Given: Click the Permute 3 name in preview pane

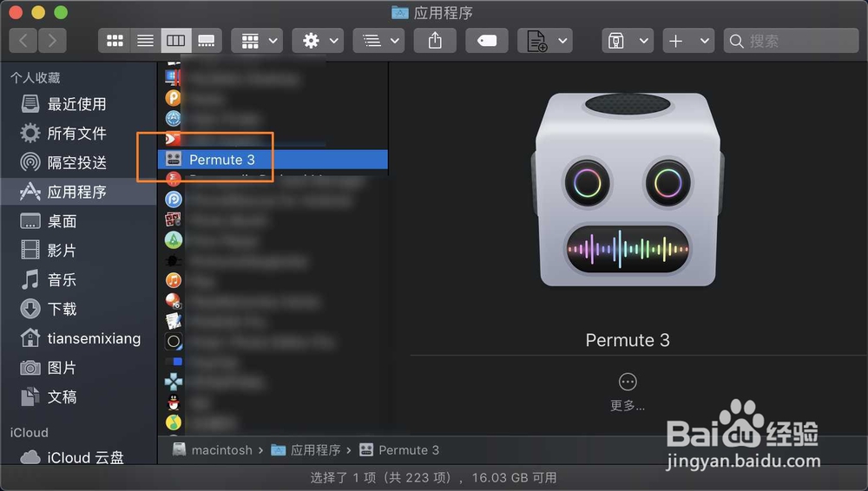Looking at the screenshot, I should [628, 340].
